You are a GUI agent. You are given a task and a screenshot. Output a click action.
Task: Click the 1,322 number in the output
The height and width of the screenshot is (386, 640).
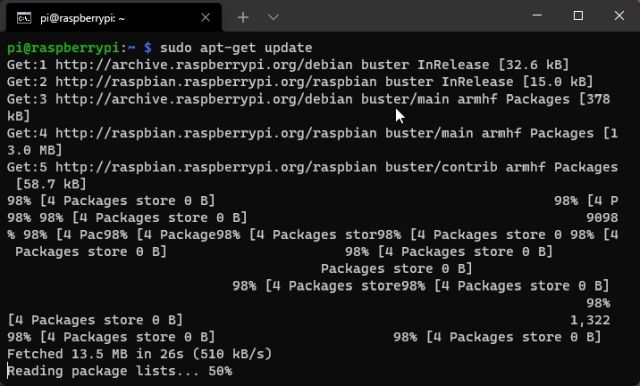coord(590,320)
